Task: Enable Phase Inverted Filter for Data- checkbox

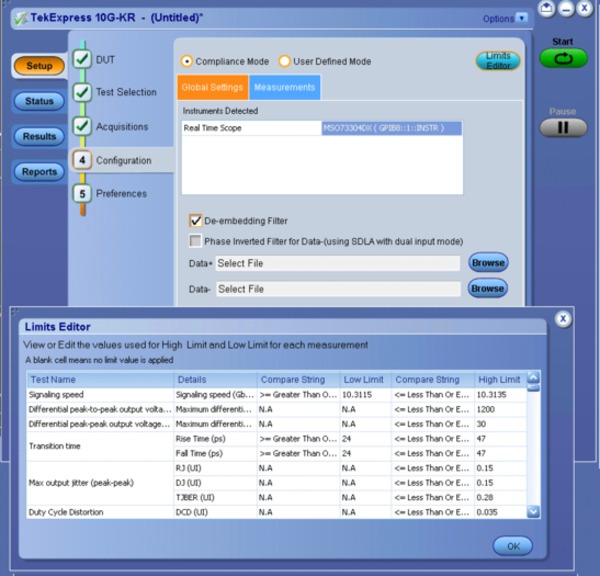Action: click(196, 241)
